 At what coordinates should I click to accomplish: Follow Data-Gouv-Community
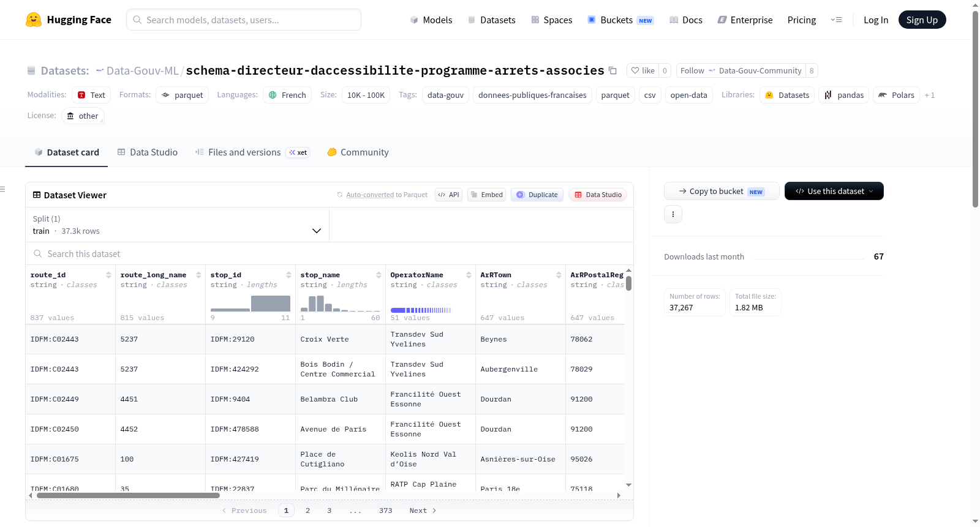[741, 70]
